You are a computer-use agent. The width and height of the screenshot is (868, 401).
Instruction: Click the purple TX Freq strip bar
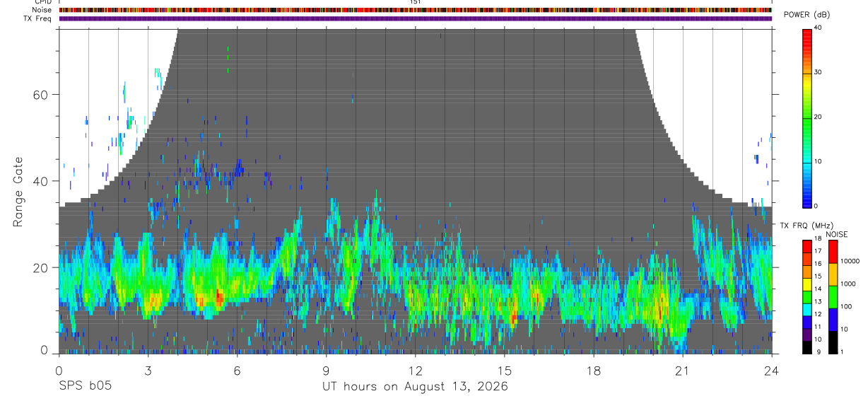coord(416,18)
